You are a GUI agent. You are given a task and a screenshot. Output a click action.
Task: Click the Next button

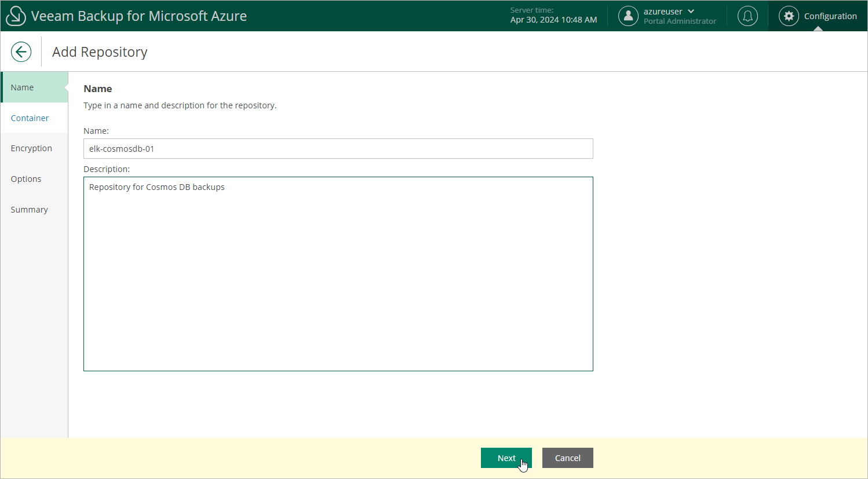pyautogui.click(x=506, y=458)
